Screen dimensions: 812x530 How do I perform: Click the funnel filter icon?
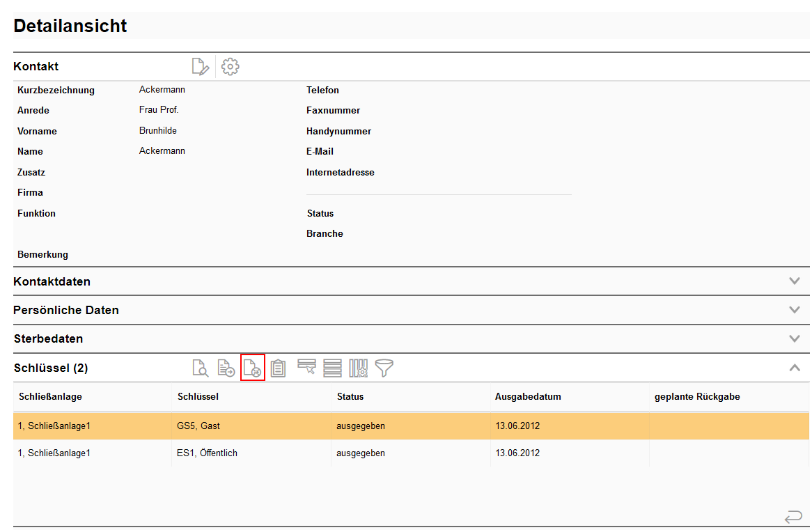(384, 367)
